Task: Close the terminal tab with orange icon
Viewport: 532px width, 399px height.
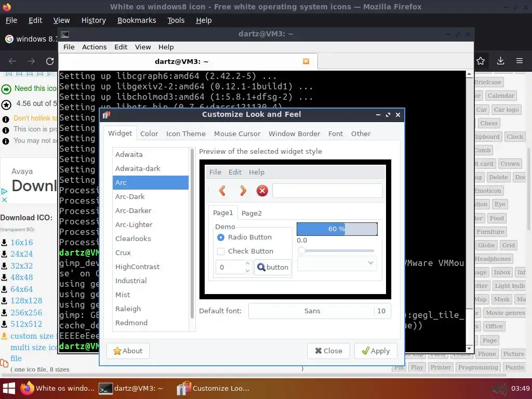Action: (x=306, y=61)
